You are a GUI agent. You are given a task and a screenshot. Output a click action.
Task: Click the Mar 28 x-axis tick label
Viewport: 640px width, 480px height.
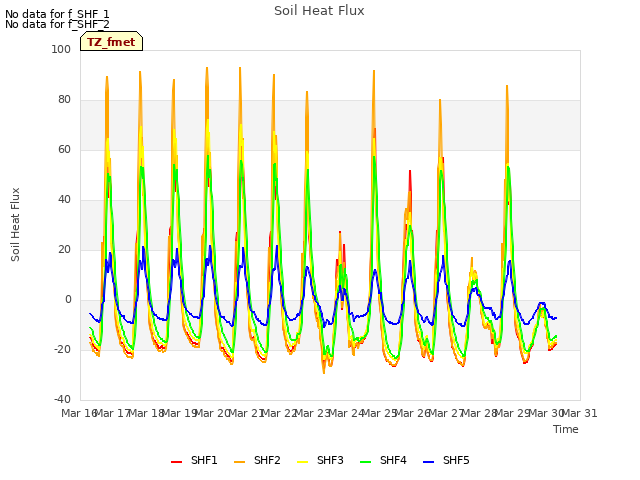tap(479, 413)
